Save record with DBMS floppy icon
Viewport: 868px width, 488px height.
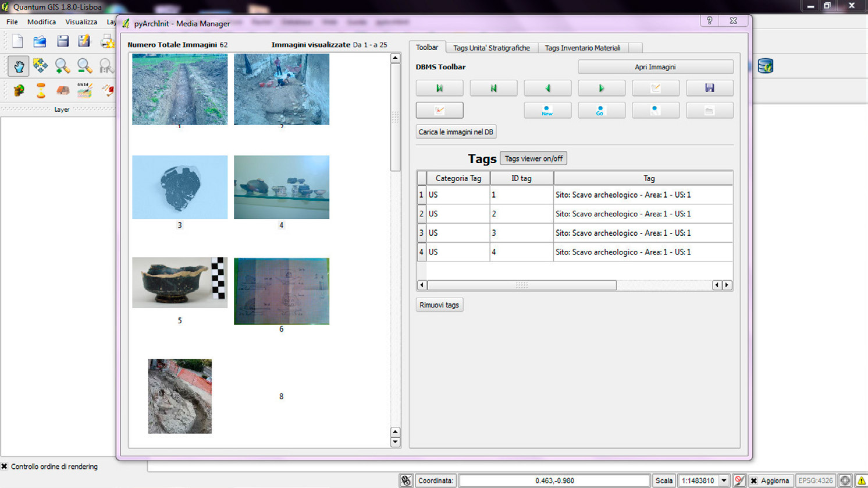click(710, 88)
